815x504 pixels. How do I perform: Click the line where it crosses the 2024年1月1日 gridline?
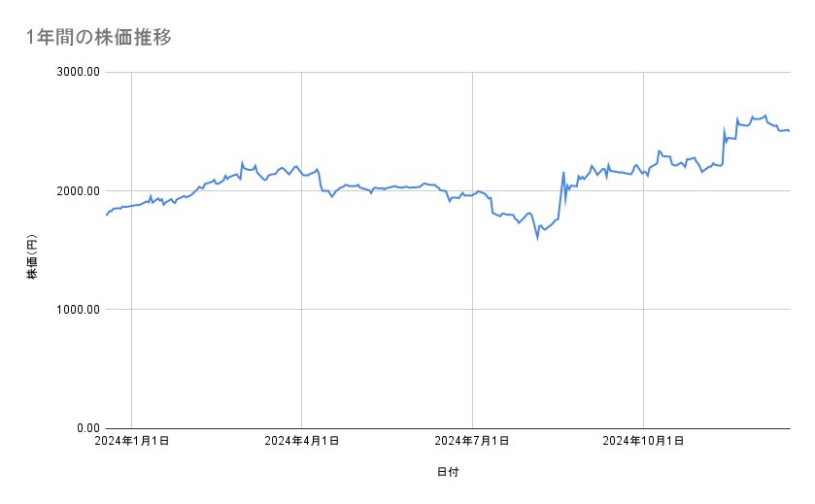131,206
